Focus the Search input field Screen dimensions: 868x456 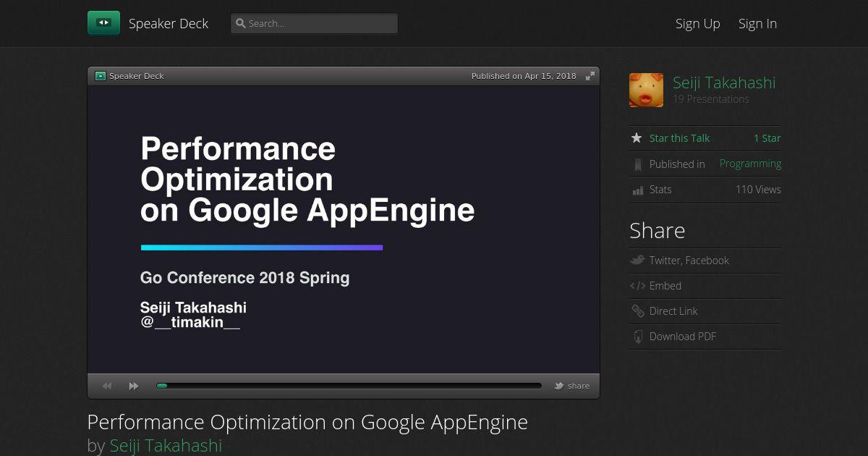point(314,23)
